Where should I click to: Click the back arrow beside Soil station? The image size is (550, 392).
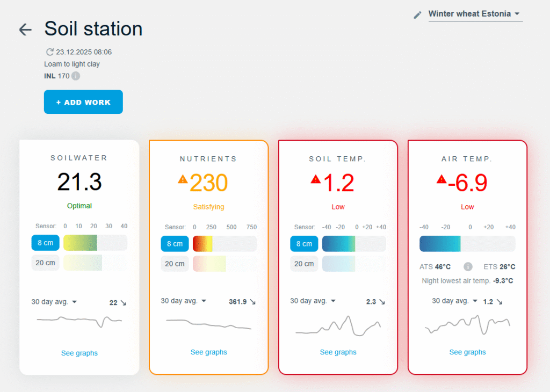[x=25, y=30]
